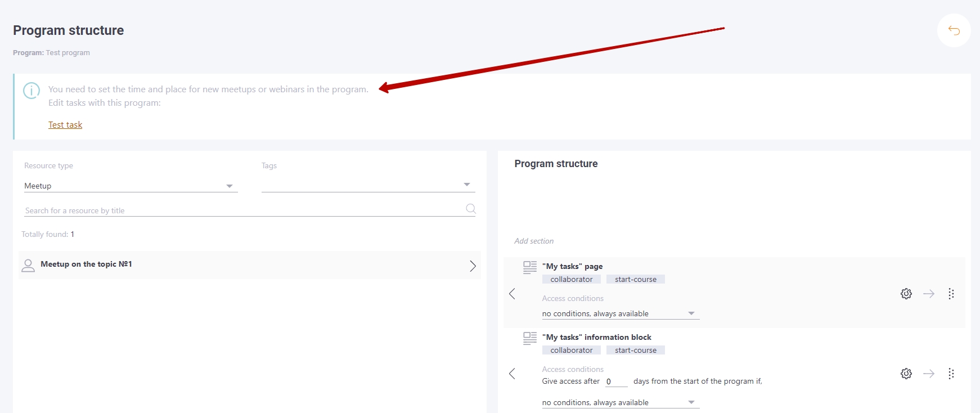
Task: Click left chevron beside "My tasks" page
Action: 512,294
